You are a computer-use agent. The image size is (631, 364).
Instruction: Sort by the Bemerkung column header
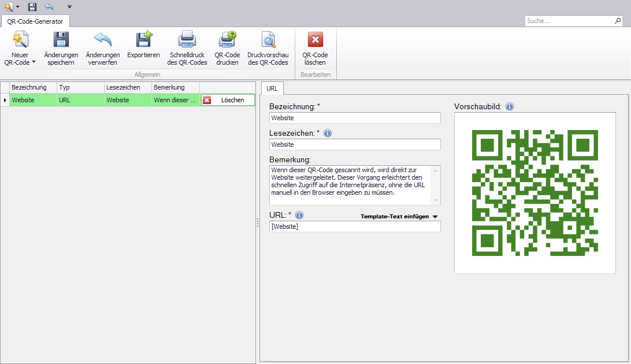pyautogui.click(x=176, y=87)
